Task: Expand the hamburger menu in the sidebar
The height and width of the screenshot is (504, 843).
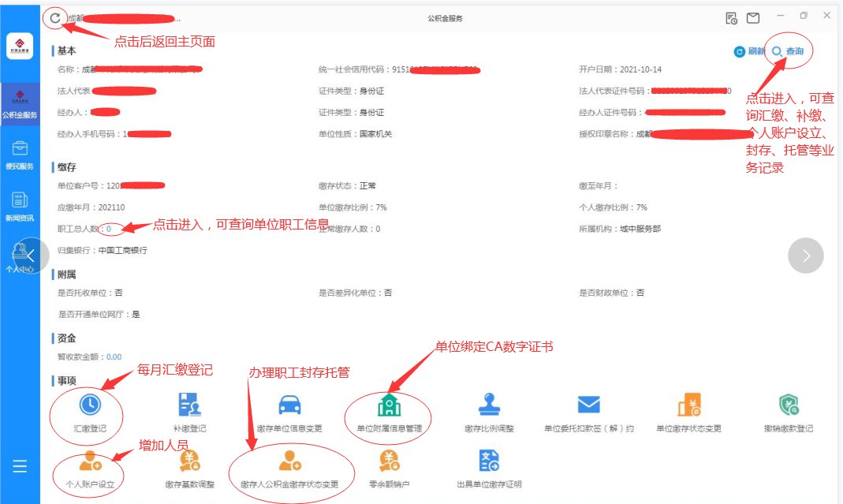Action: pyautogui.click(x=20, y=466)
